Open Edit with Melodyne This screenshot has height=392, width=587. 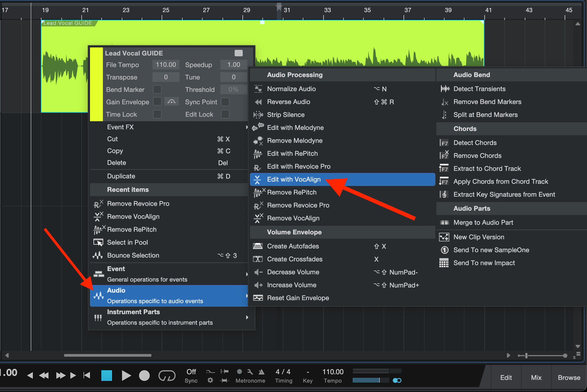coord(295,127)
